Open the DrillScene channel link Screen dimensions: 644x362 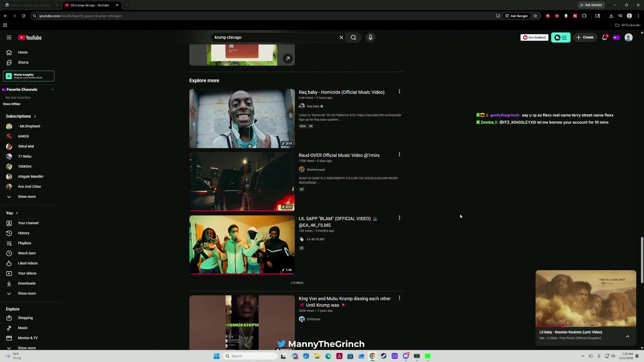(313, 319)
